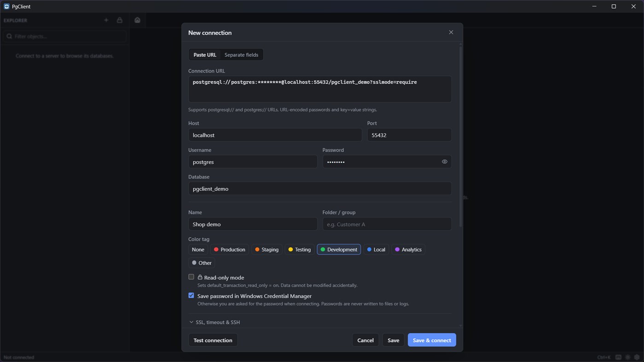Focus the Database field with pgclient_demo
This screenshot has width=644, height=362.
tap(320, 189)
